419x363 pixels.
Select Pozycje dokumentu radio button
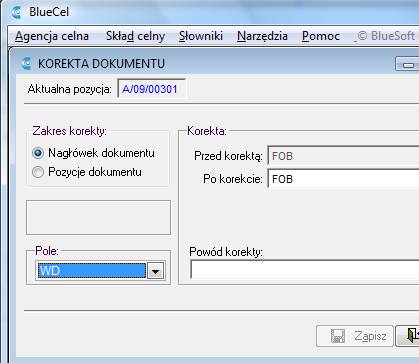click(38, 172)
